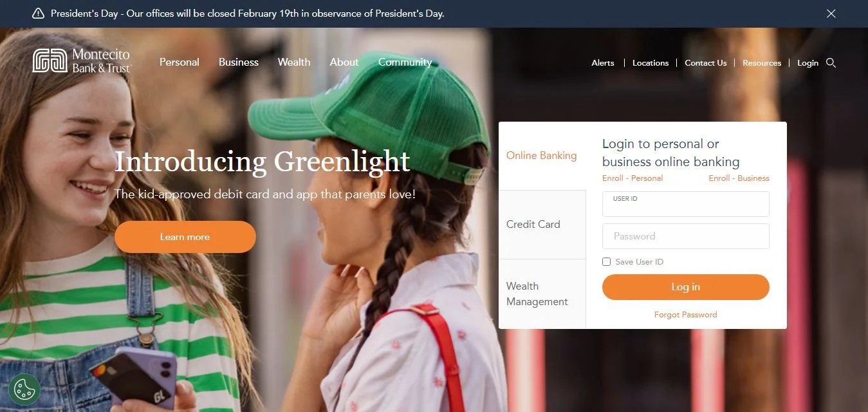The image size is (868, 412).
Task: Follow the Enroll - Personal link
Action: click(633, 178)
